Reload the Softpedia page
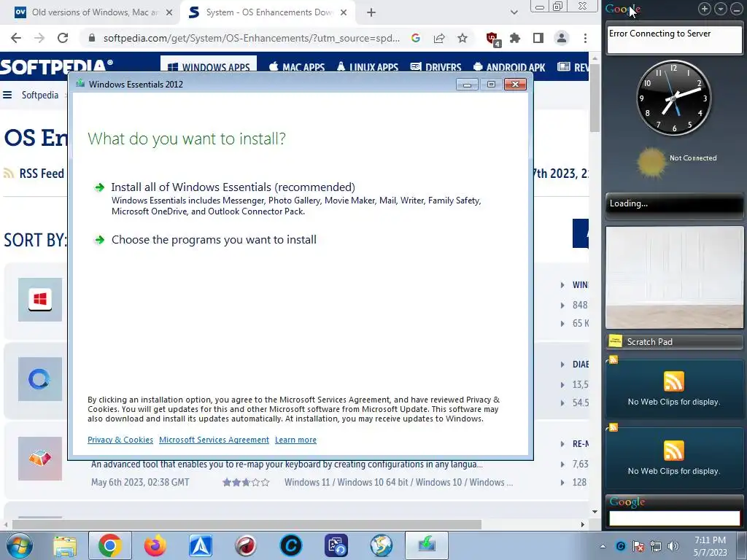This screenshot has width=747, height=560. (63, 38)
